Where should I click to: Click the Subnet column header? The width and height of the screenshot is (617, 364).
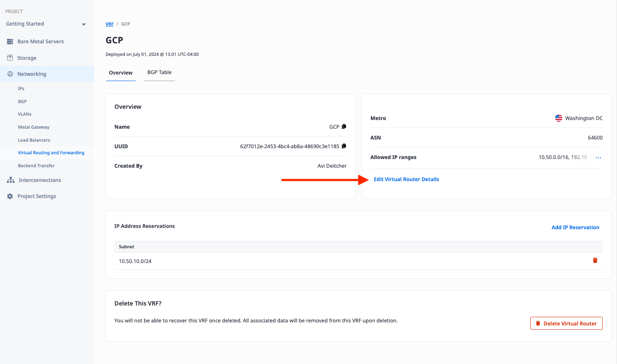coord(127,247)
